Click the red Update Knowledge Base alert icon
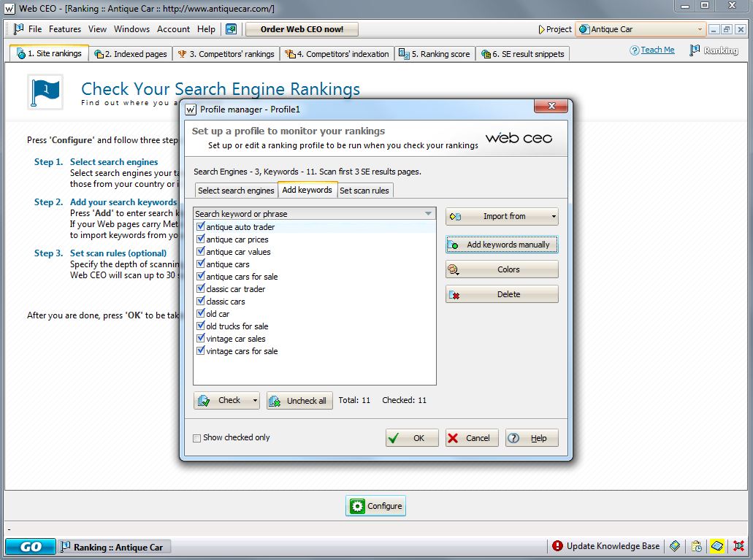753x560 pixels. (x=557, y=546)
